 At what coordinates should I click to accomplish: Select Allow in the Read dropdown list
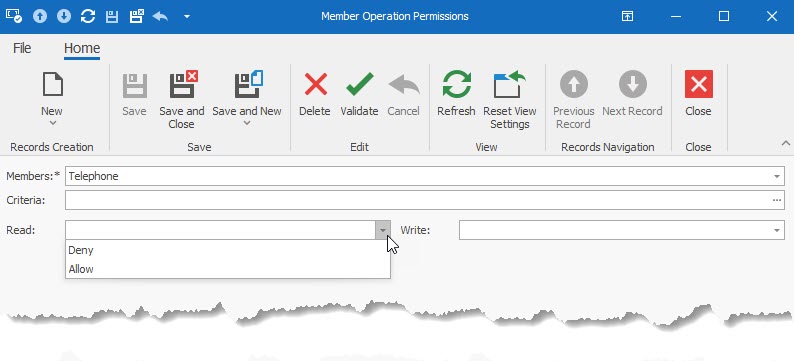pos(228,269)
